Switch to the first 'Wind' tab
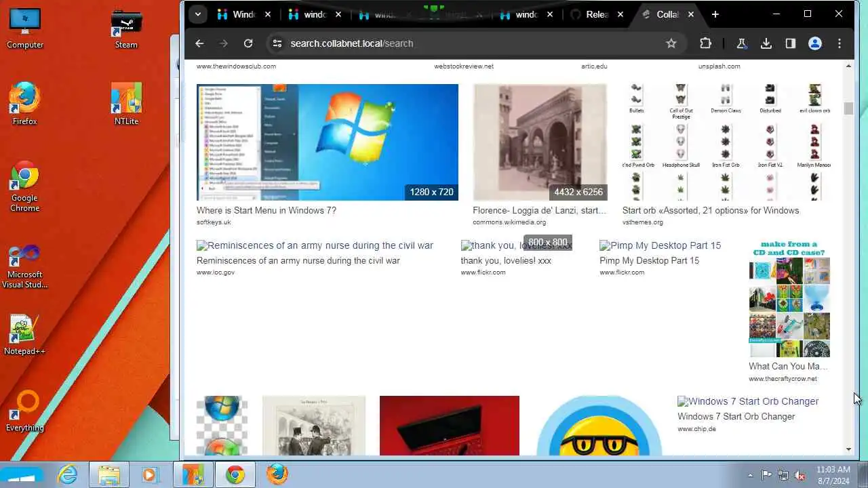868x488 pixels. (x=245, y=14)
